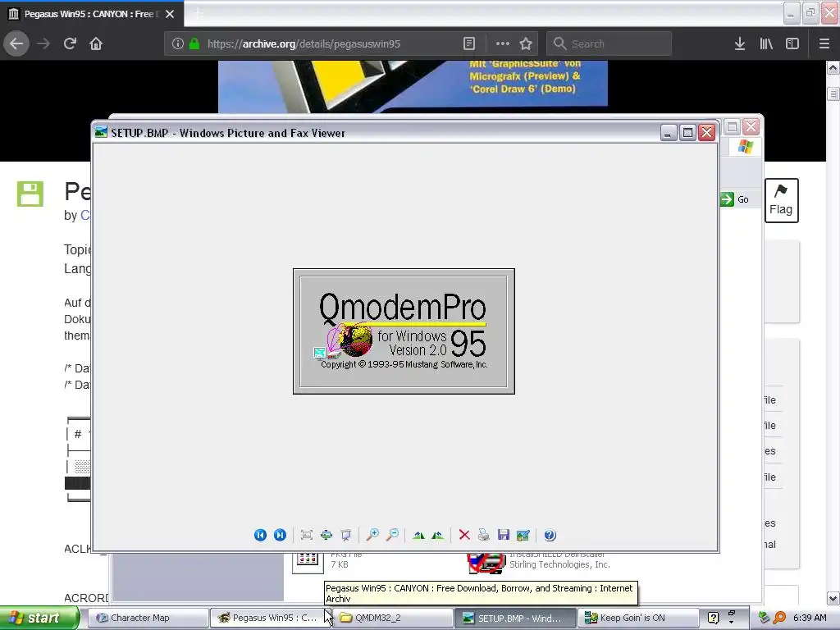Minimize the Picture and Fax Viewer window
Viewport: 840px width, 630px height.
[x=668, y=133]
